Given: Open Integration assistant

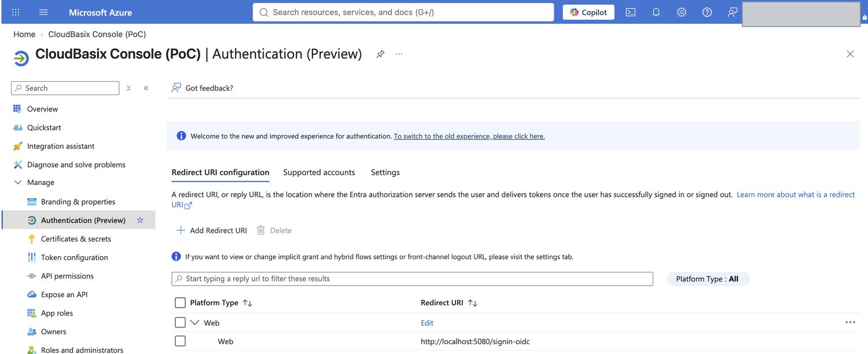Looking at the screenshot, I should pyautogui.click(x=61, y=146).
